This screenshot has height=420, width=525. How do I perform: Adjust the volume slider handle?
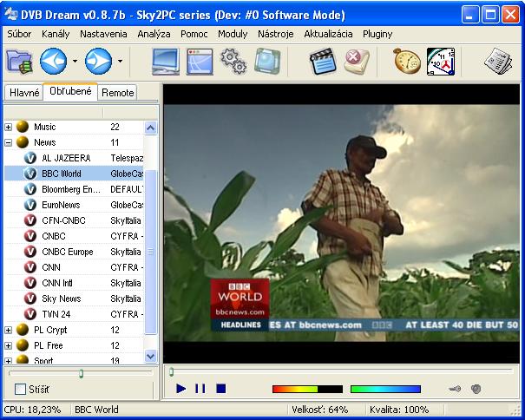coord(81,373)
